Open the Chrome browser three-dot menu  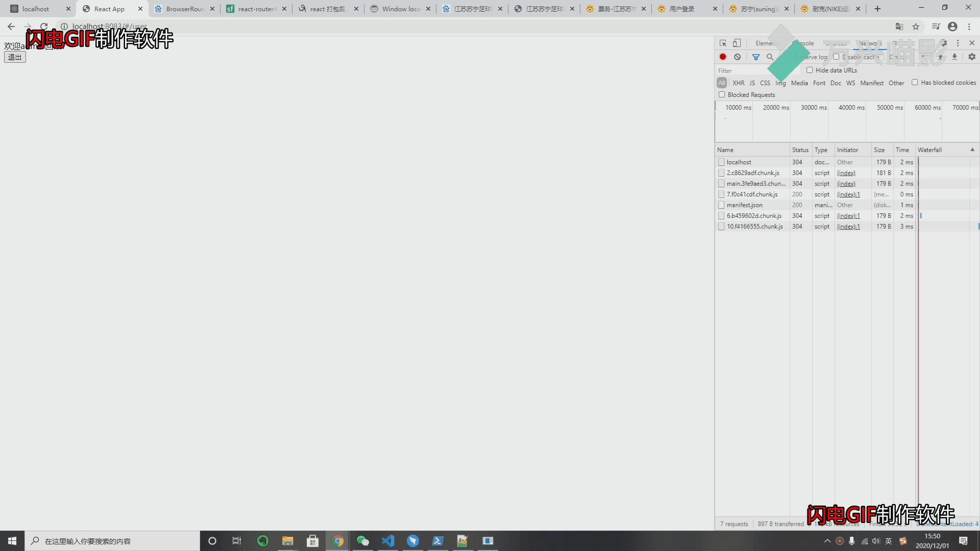click(x=969, y=27)
